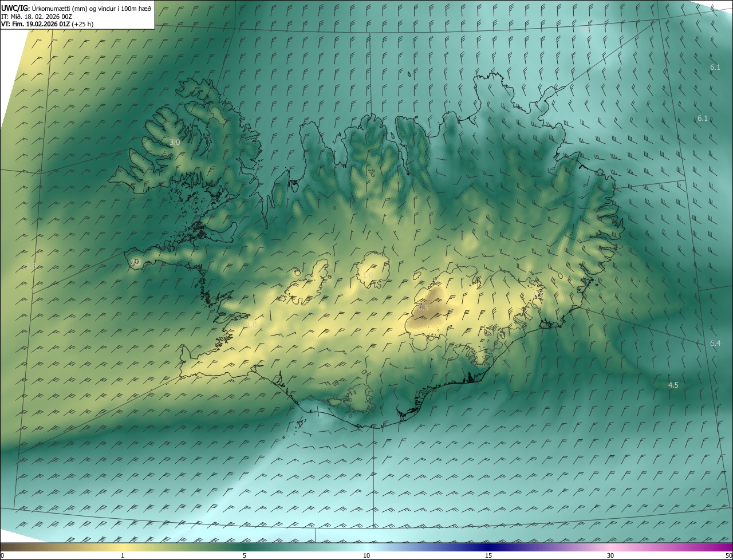Click the '(+25 h)' forecast offset text
This screenshot has height=560, width=733.
click(x=82, y=24)
